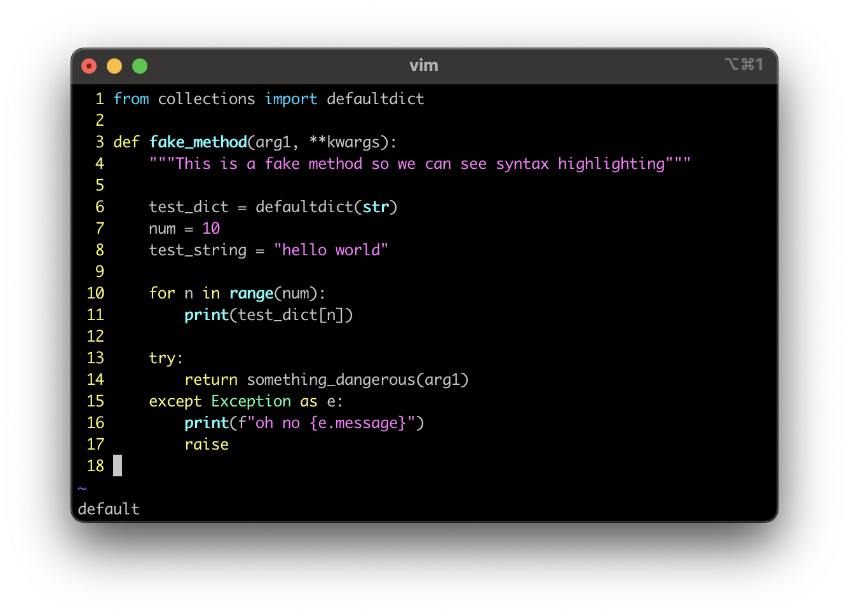
Task: Click the default text in the status bar
Action: point(108,509)
